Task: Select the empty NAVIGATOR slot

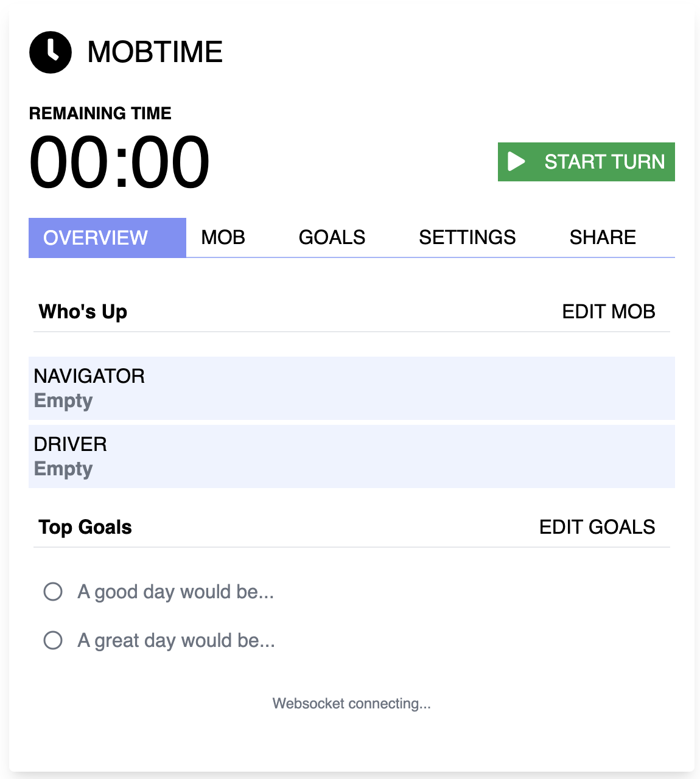Action: [352, 388]
